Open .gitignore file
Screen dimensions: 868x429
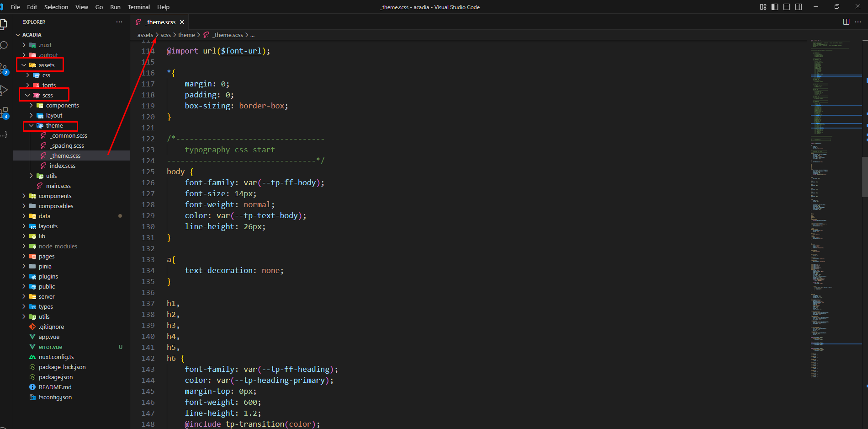tap(72, 327)
